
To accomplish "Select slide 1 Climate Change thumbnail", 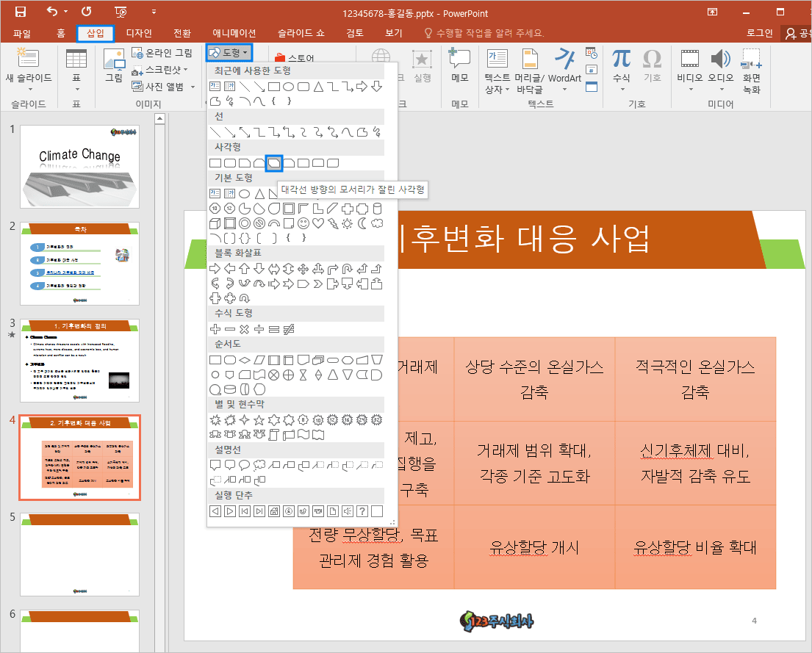I will pyautogui.click(x=80, y=167).
